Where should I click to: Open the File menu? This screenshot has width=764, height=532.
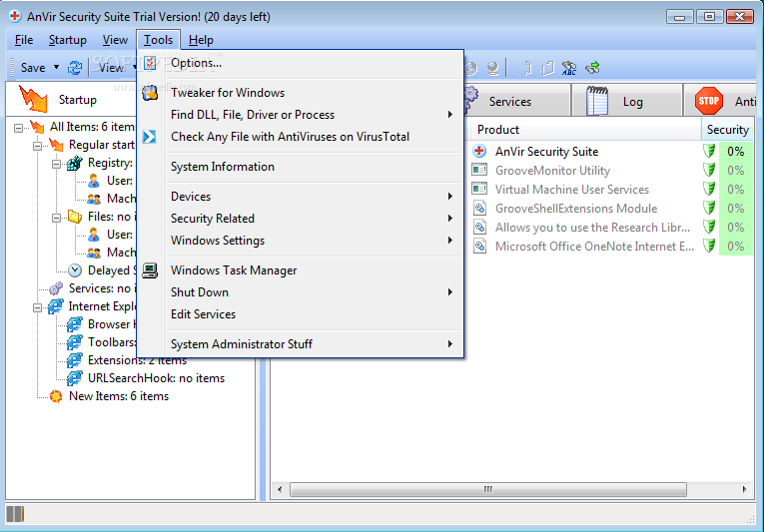click(x=24, y=40)
